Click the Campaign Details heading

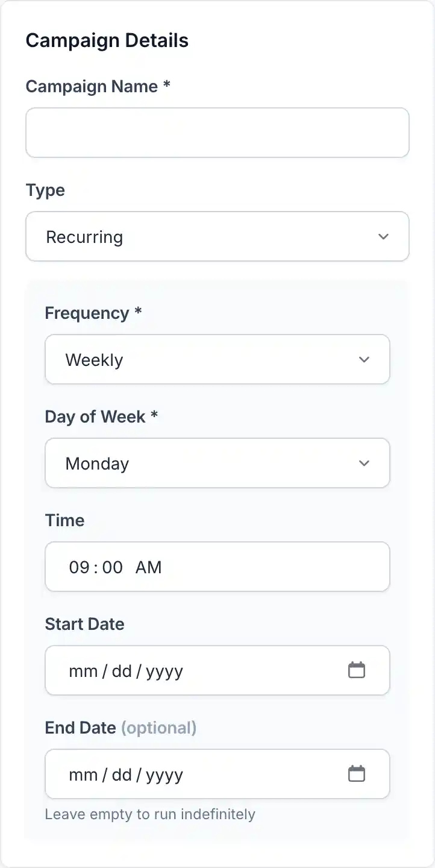[107, 40]
